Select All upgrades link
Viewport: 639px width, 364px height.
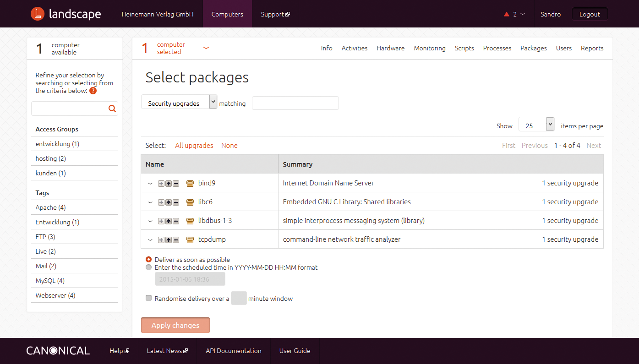[194, 145]
